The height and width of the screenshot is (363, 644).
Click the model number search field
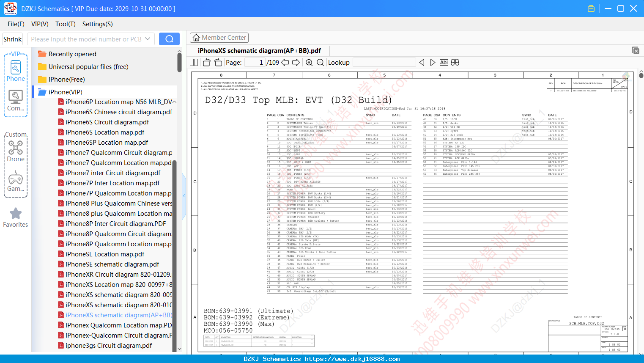86,39
